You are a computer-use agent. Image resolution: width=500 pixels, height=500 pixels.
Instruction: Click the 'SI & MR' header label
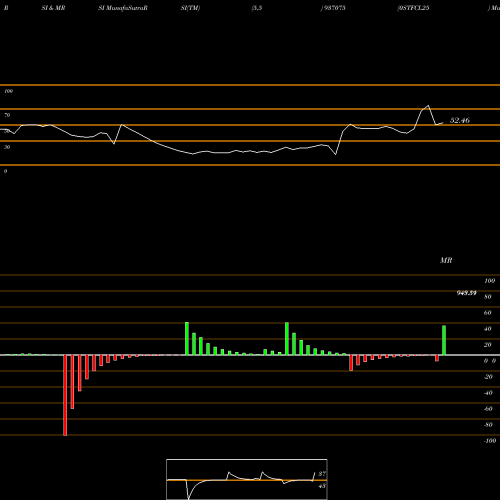[x=53, y=8]
